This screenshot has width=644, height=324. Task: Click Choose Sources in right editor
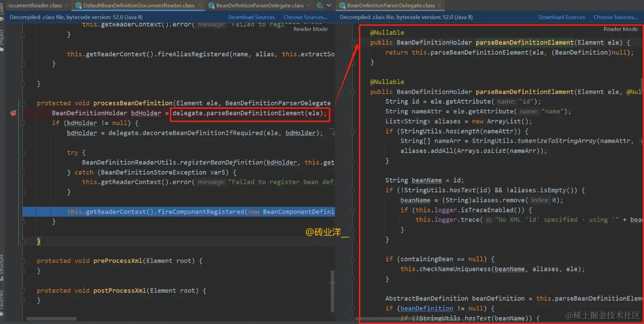(616, 17)
